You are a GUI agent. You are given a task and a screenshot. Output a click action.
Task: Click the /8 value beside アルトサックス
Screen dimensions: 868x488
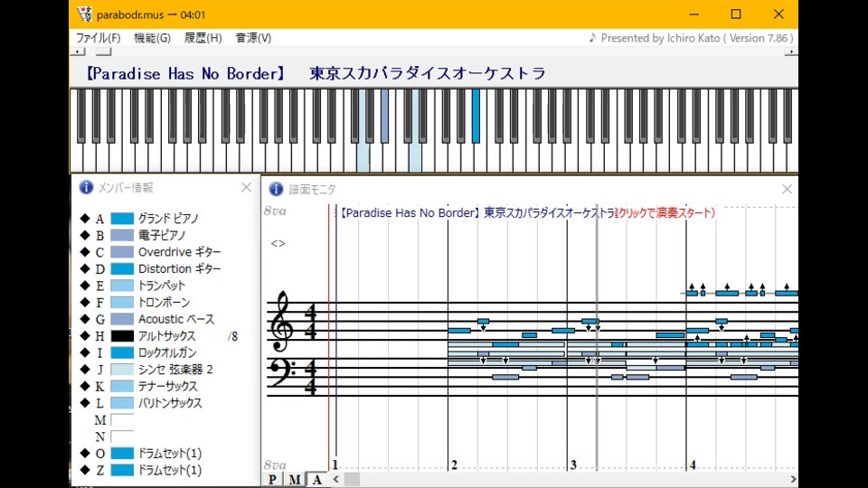tap(232, 336)
